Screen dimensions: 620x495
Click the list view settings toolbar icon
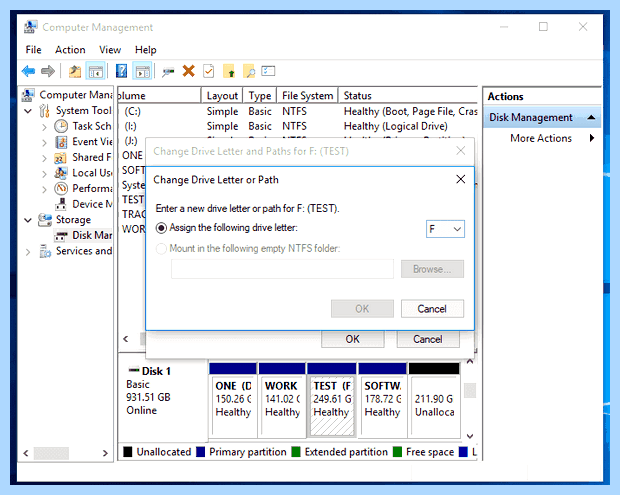pyautogui.click(x=268, y=71)
